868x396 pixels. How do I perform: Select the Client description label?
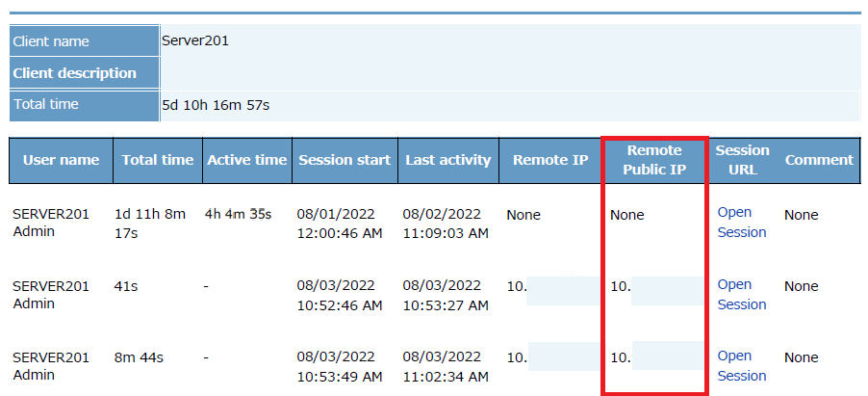pos(74,73)
